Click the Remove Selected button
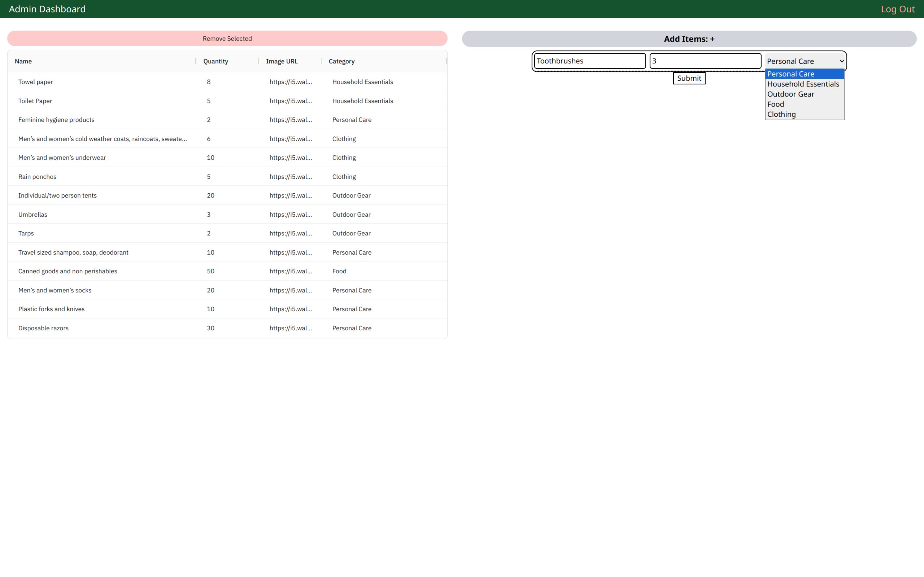This screenshot has width=924, height=577. tap(227, 39)
